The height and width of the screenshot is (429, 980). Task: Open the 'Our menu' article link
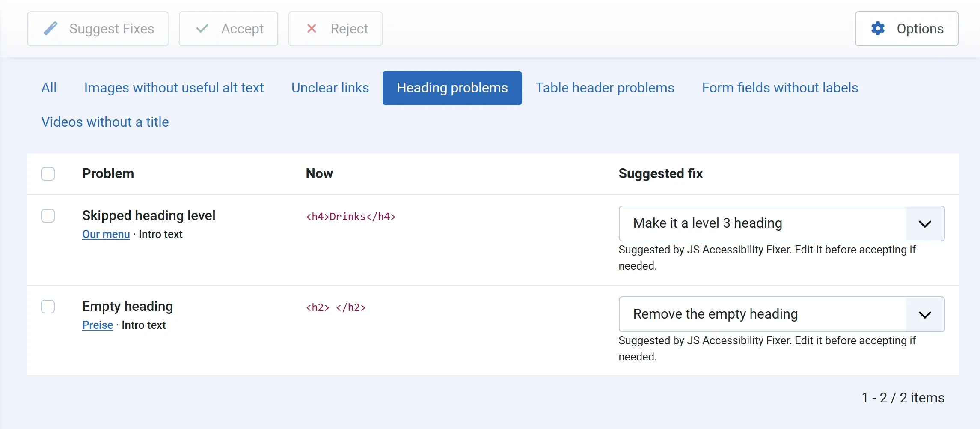point(106,234)
